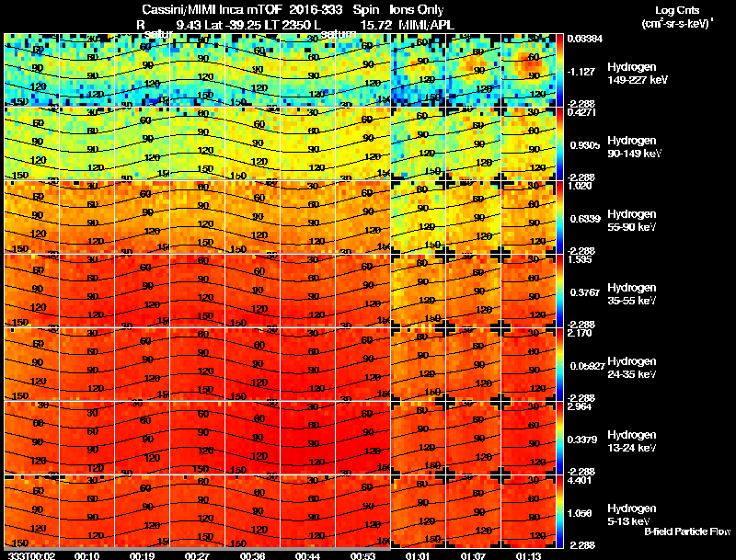Image resolution: width=736 pixels, height=560 pixels.
Task: Click the 5-13 keV row color scale bar
Action: pyautogui.click(x=559, y=511)
